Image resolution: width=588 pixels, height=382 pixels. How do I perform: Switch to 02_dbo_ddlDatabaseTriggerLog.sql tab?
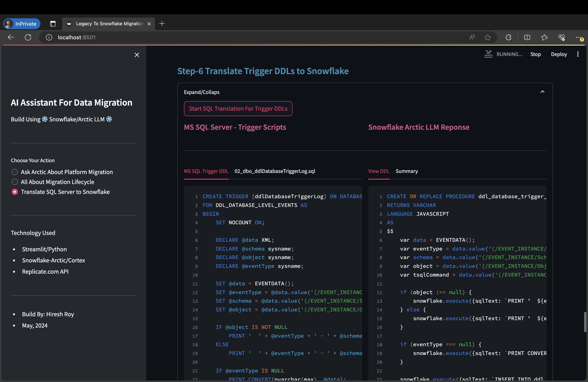275,171
